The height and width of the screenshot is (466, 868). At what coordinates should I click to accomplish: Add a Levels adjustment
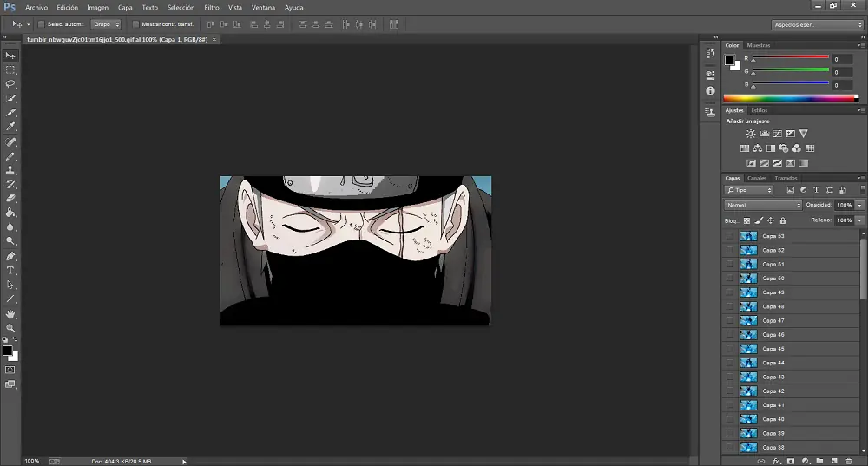(764, 134)
